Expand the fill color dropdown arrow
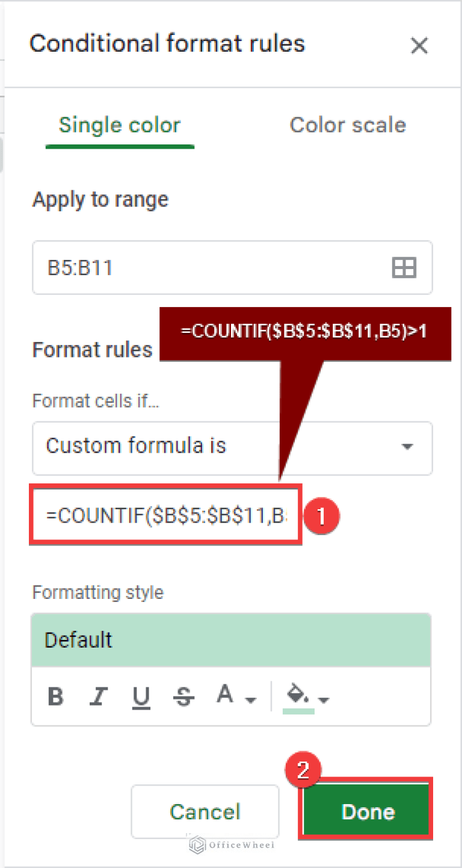The image size is (462, 868). (322, 699)
